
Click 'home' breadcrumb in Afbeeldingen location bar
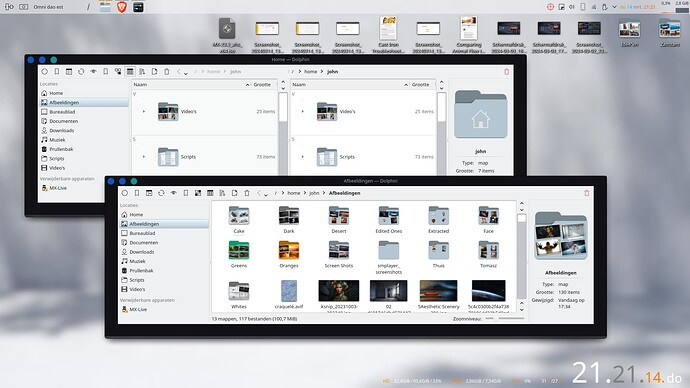pyautogui.click(x=294, y=193)
